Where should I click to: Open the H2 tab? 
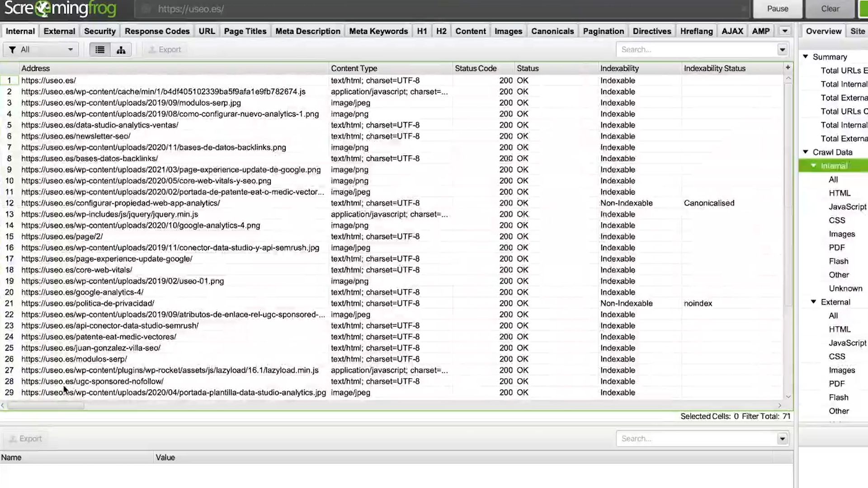pos(441,31)
